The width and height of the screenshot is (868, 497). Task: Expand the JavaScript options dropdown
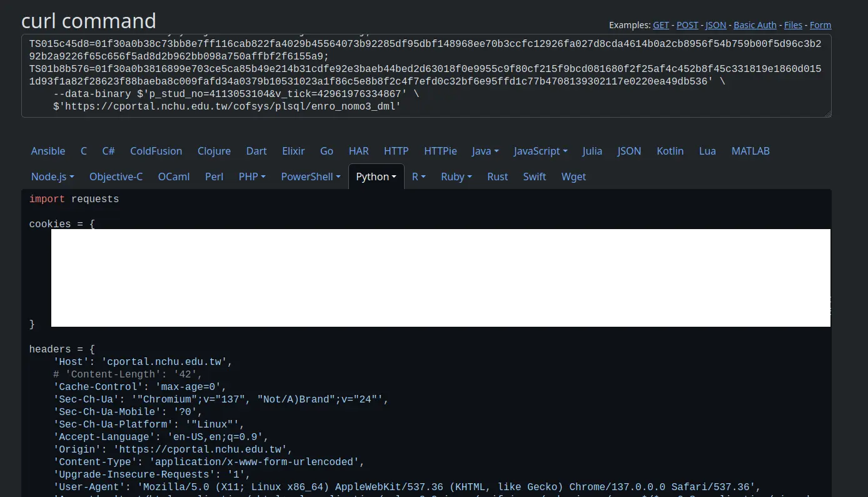pos(540,151)
